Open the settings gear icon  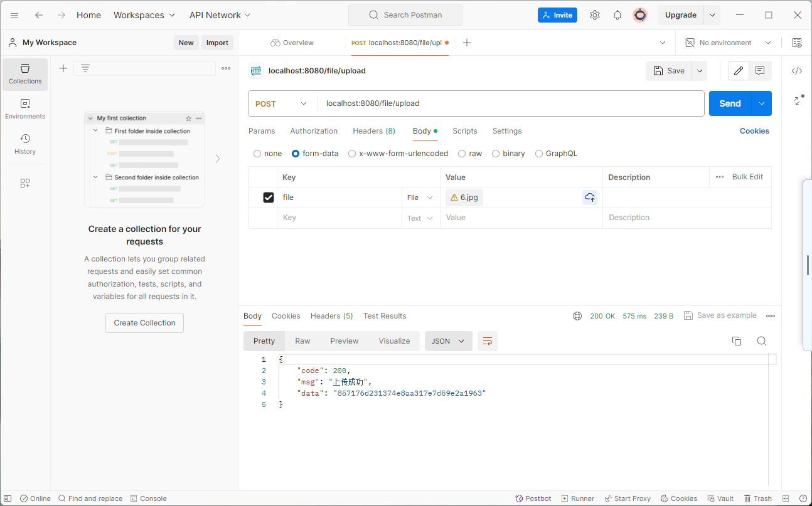[x=595, y=15]
